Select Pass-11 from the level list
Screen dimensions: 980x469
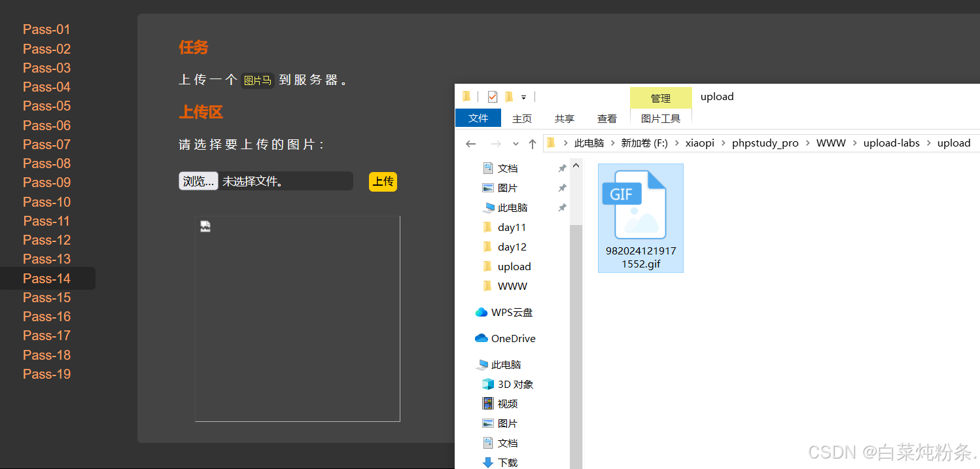pyautogui.click(x=46, y=221)
